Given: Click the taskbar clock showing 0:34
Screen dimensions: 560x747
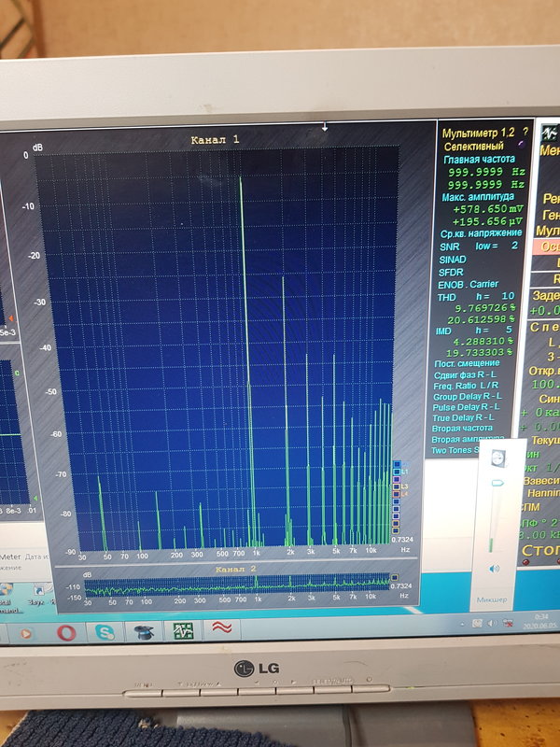Looking at the screenshot, I should [x=541, y=617].
